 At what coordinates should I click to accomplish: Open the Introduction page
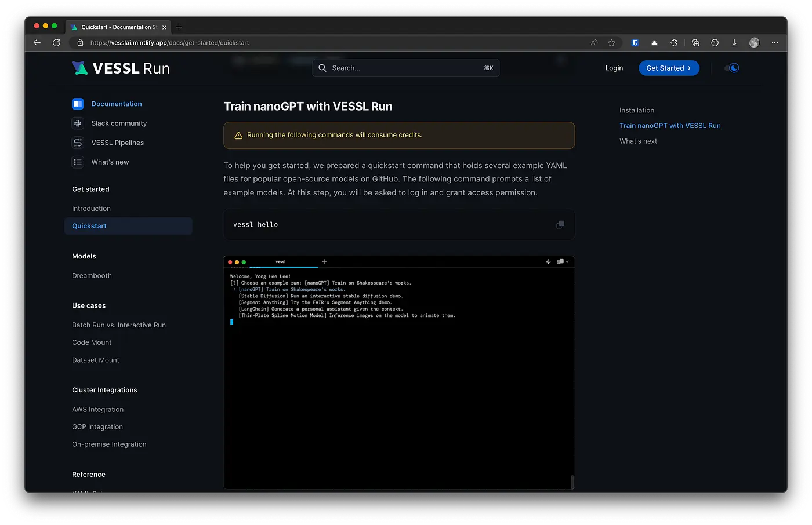point(91,209)
